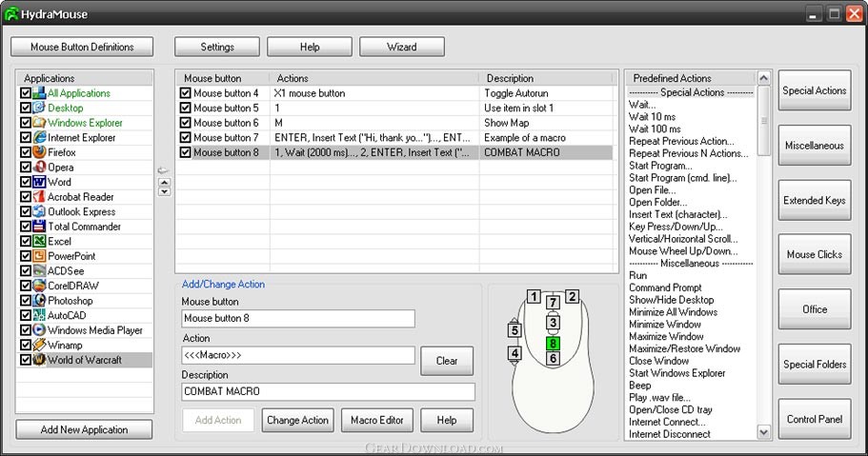Viewport: 868px width, 456px height.
Task: Toggle the All Applications checkbox
Action: [26, 93]
